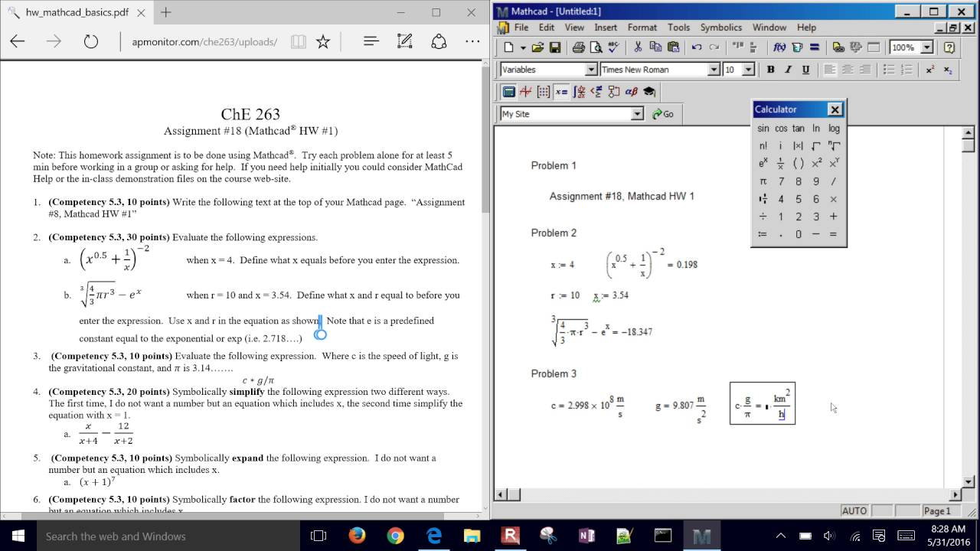Go back in the Edge browser
This screenshot has width=980, height=551.
pyautogui.click(x=18, y=41)
